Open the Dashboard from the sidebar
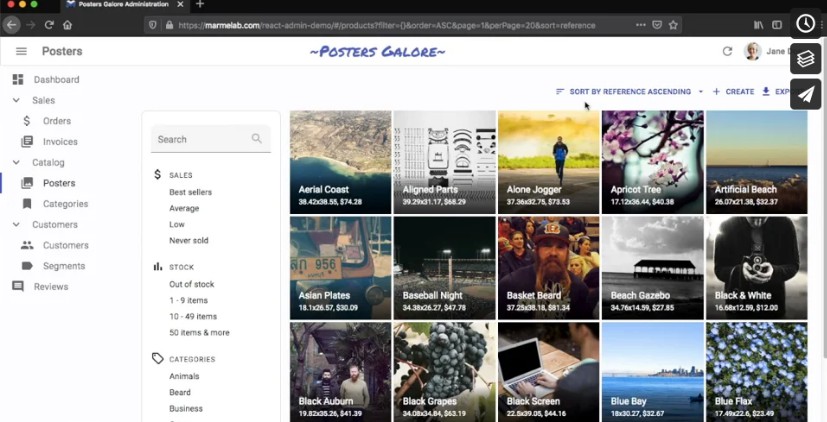The image size is (827, 422). coord(56,80)
